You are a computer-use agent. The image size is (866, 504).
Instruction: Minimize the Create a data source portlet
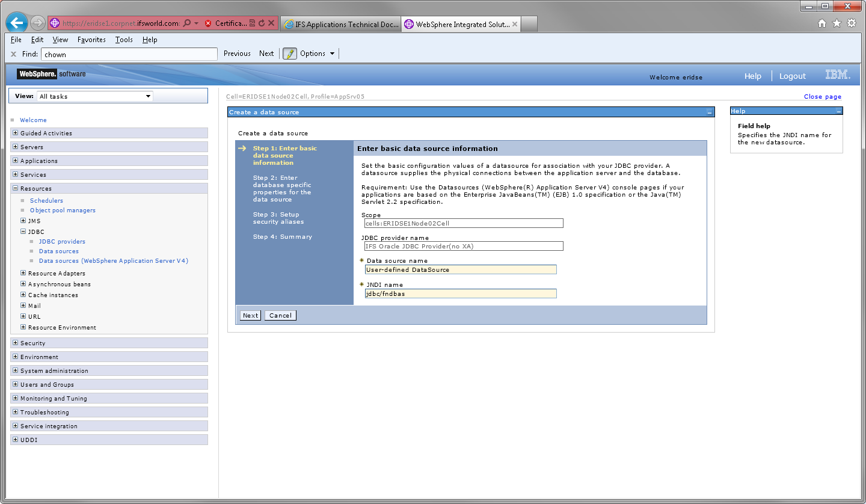709,112
